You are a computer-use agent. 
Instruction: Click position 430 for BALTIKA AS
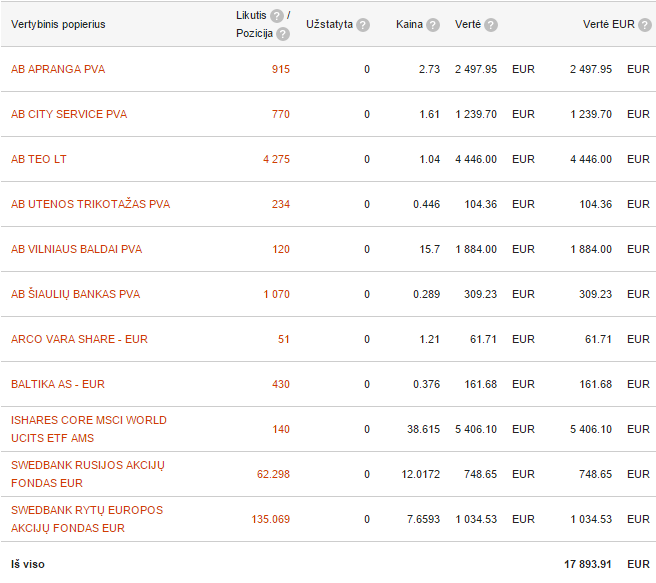tap(281, 384)
